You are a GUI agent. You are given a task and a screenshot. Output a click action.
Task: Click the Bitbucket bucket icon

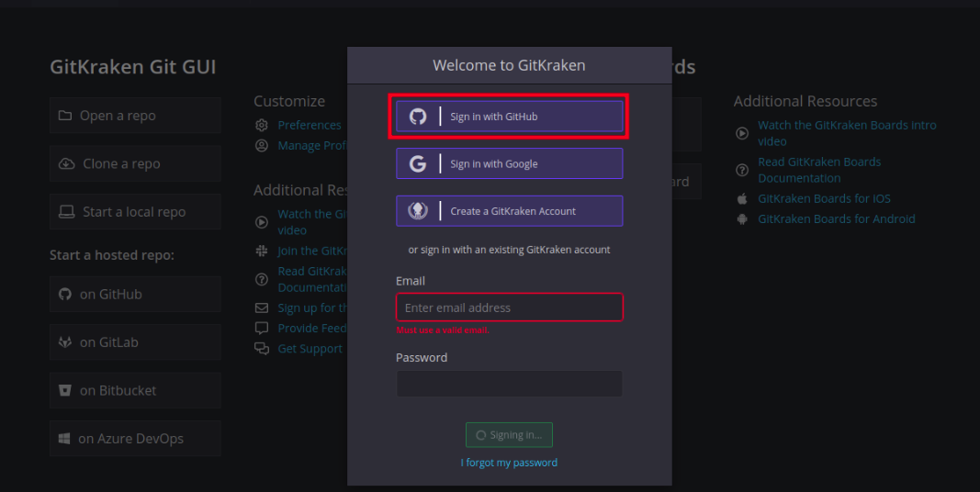(x=65, y=390)
